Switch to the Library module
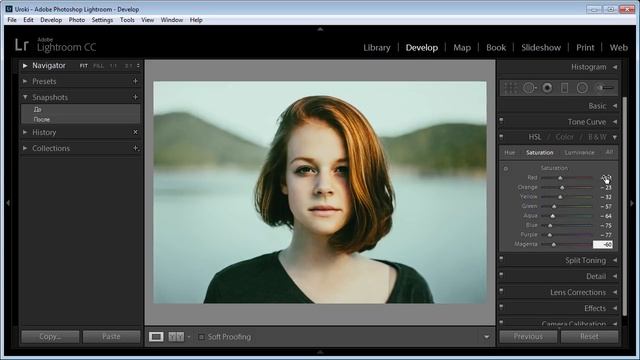This screenshot has width=640, height=360. coord(377,47)
